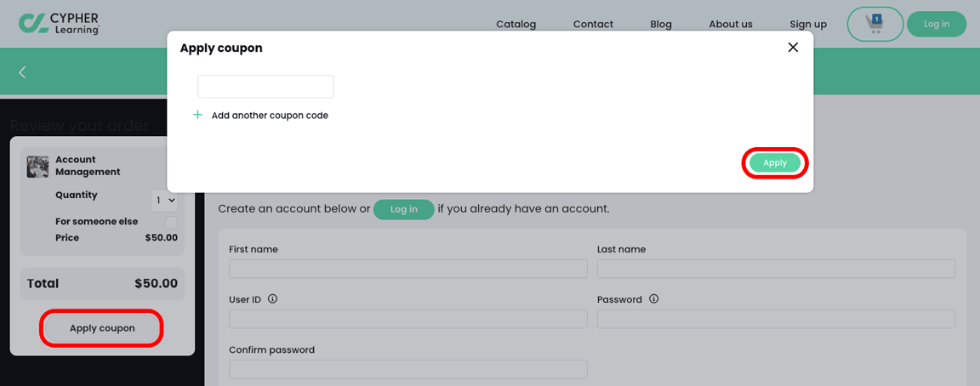Focus the Password input field
980x386 pixels.
coord(776,319)
